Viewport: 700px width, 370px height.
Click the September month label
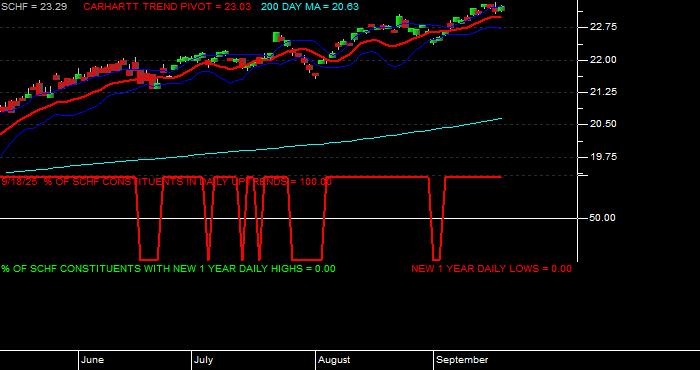coord(462,360)
